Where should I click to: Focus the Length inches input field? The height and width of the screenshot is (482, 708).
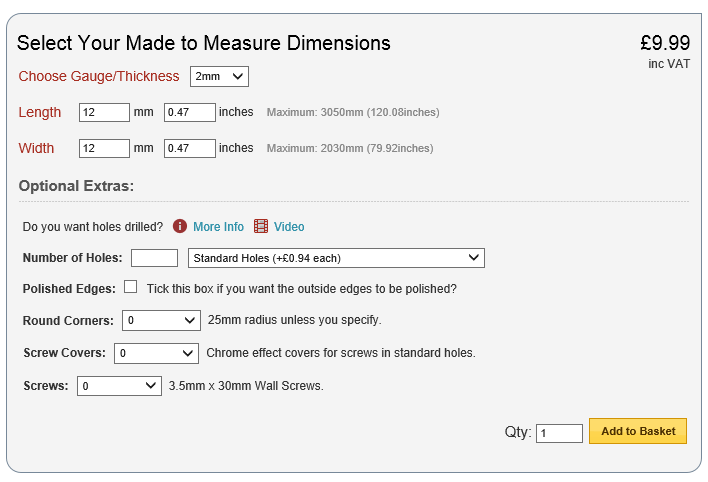pyautogui.click(x=190, y=112)
